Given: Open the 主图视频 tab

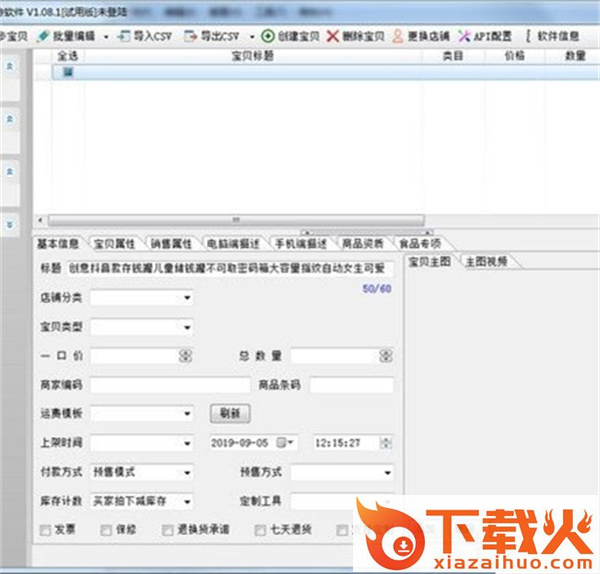Looking at the screenshot, I should tap(485, 261).
